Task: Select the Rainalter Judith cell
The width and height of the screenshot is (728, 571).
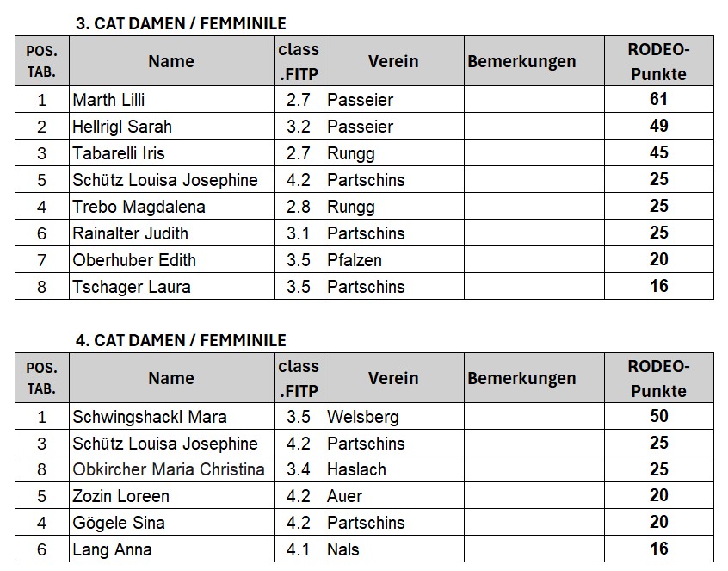Action: point(172,233)
